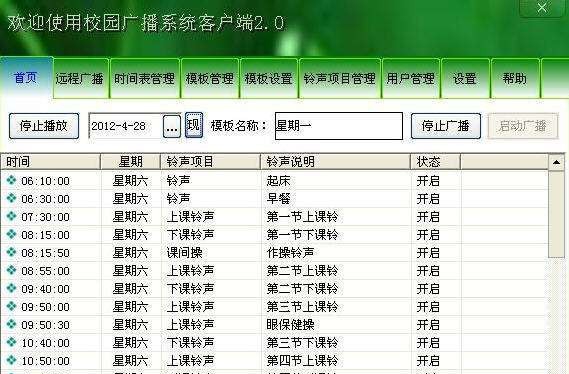Screen dimensions: 569x374
Task: Open the 铃声项目管理 tab
Action: 340,78
